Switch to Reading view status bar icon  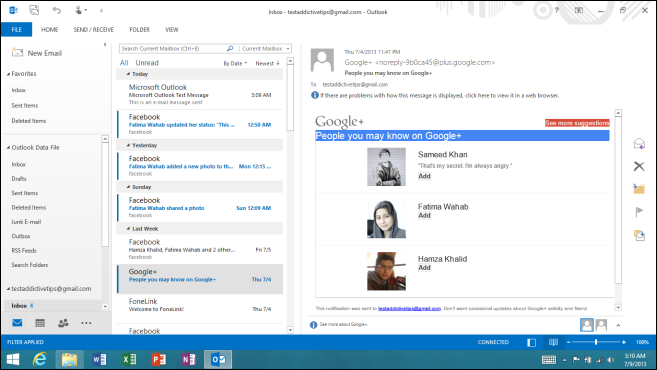(x=554, y=342)
